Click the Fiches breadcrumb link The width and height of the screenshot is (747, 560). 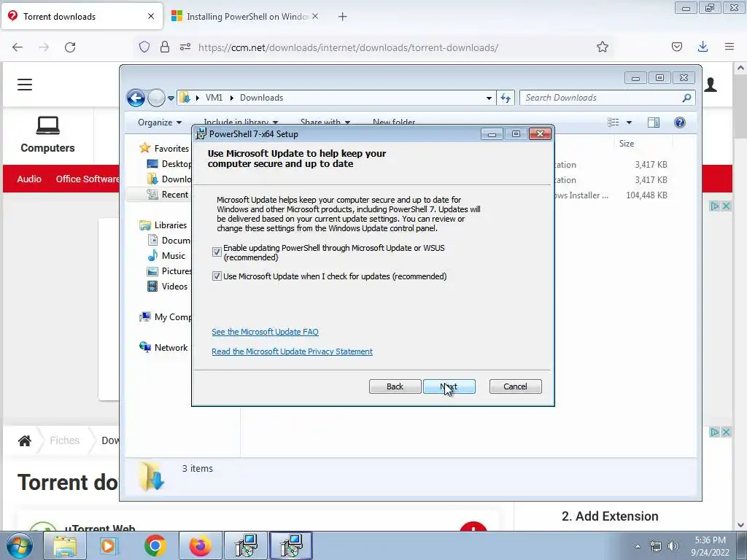pos(65,440)
